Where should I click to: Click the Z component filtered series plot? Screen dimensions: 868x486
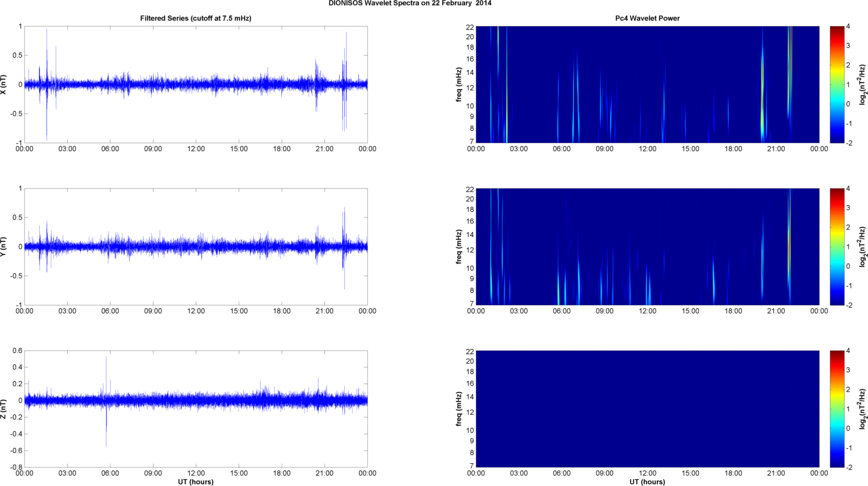(x=196, y=409)
